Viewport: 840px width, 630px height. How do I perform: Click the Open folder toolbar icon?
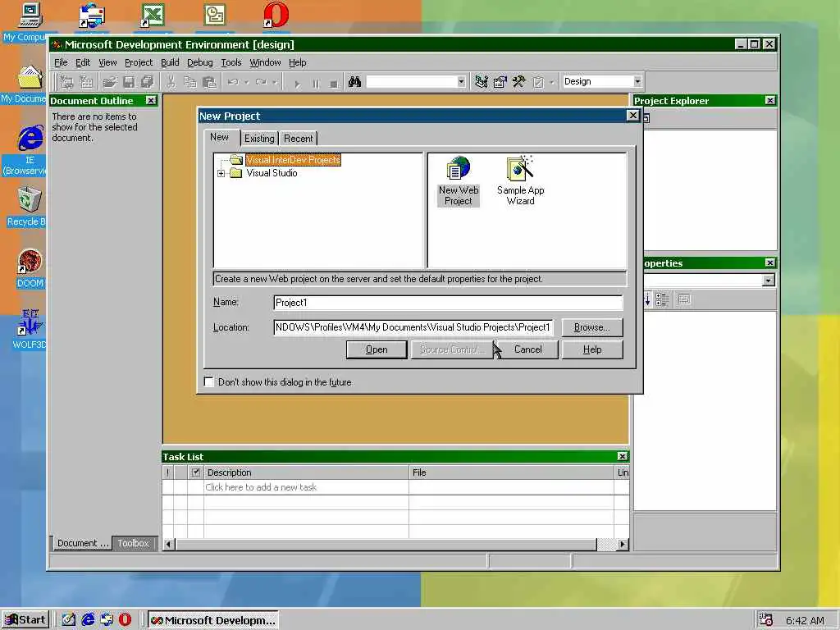110,82
